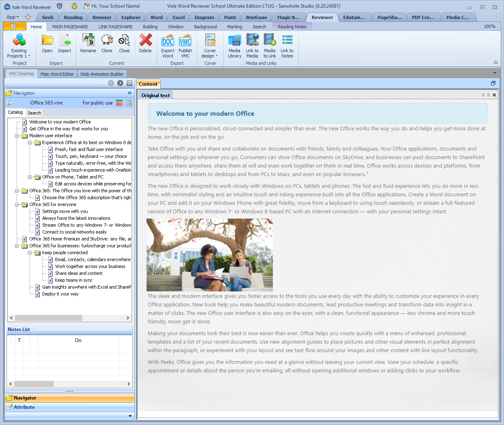Click the Link to Media icon
The image size is (504, 425).
coord(252,46)
